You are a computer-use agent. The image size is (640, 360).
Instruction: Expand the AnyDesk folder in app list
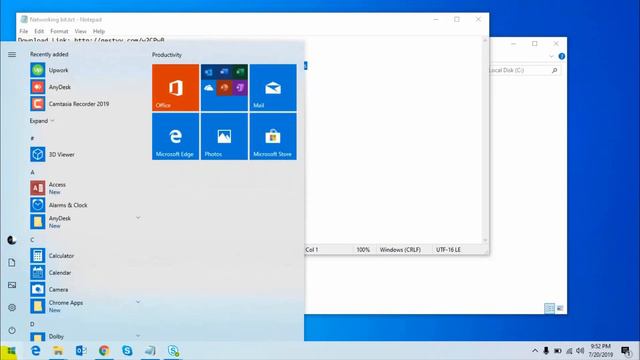click(x=138, y=218)
